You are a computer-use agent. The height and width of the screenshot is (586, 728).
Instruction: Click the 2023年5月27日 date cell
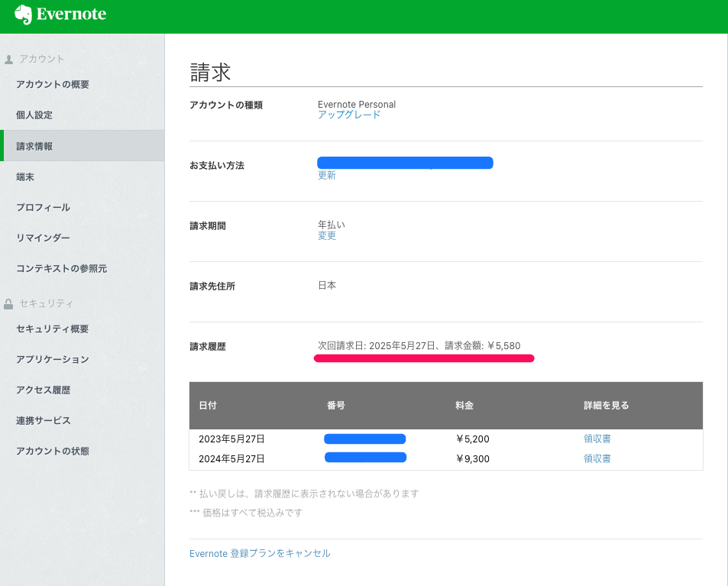coord(231,439)
